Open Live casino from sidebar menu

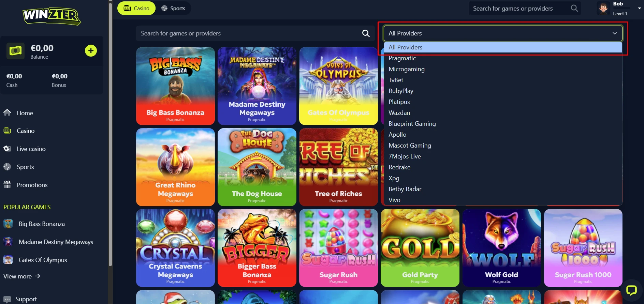(31, 149)
